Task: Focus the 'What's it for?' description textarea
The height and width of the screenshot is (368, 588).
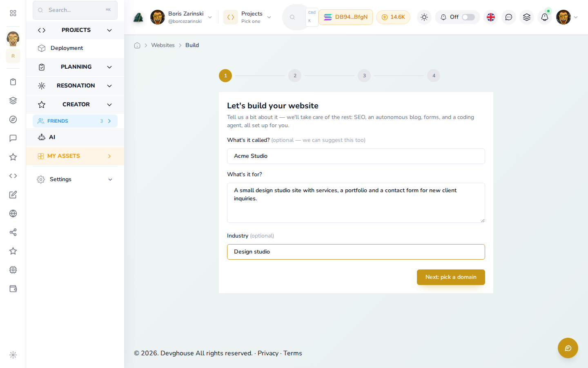Action: click(x=356, y=203)
